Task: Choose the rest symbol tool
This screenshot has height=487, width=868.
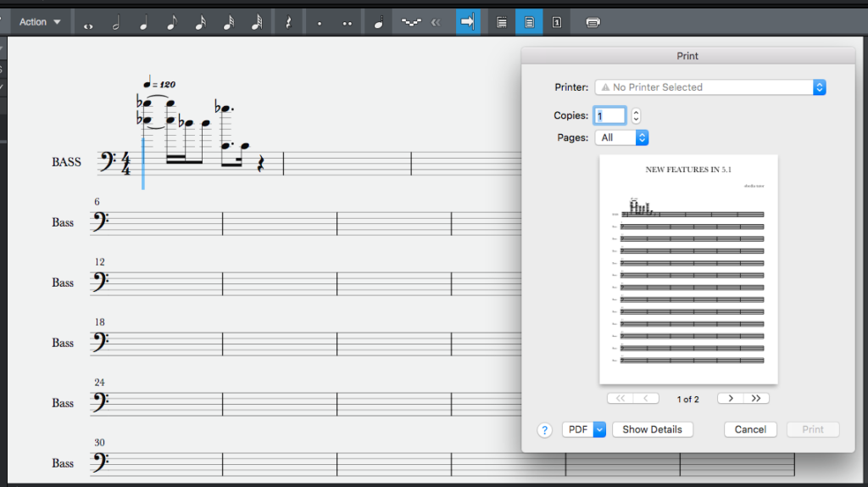Action: click(288, 23)
